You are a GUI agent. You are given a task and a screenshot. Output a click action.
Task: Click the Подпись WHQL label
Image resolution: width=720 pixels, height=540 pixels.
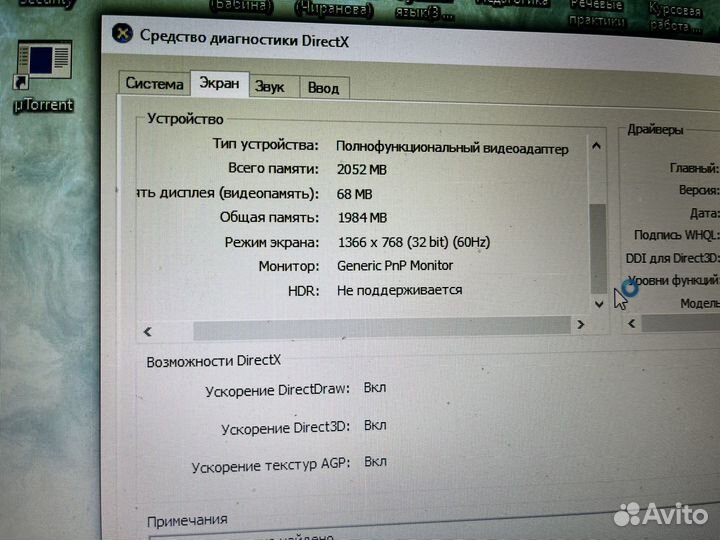[x=676, y=235]
